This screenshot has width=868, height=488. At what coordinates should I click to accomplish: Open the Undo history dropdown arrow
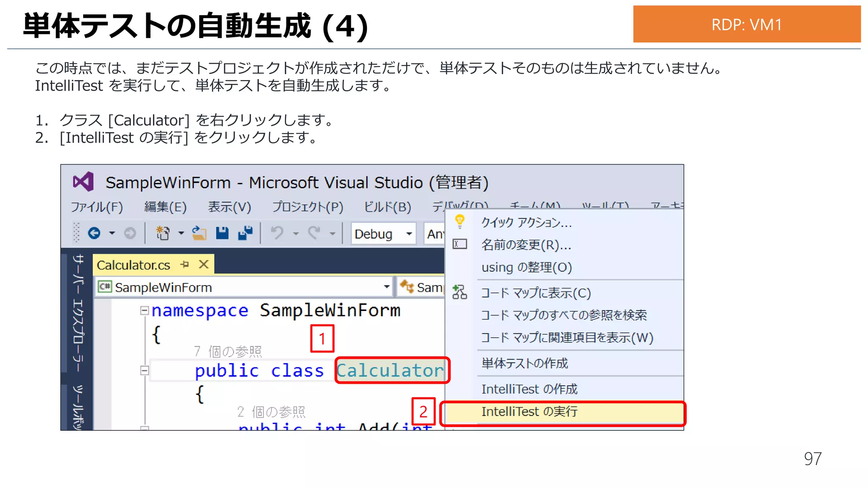point(296,233)
